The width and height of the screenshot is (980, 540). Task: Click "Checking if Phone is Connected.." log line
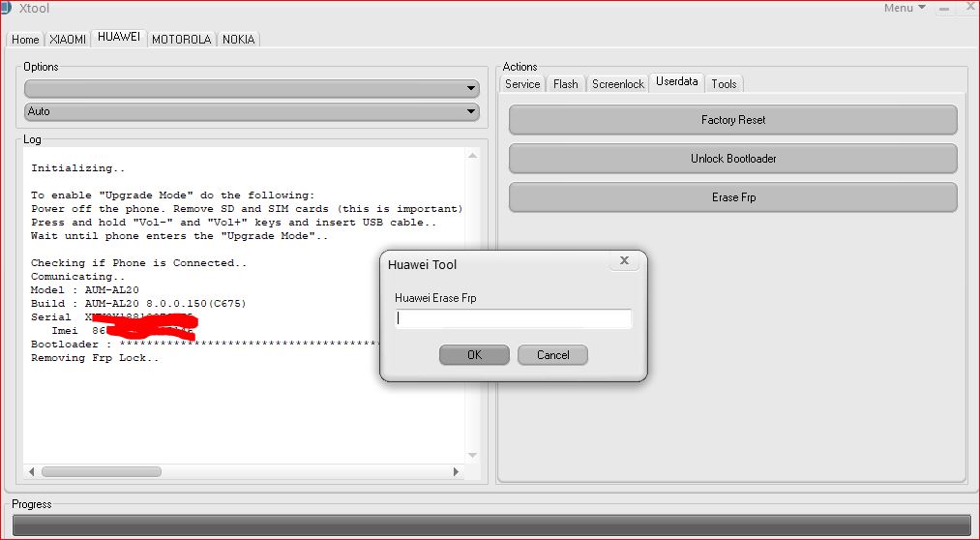click(x=138, y=263)
